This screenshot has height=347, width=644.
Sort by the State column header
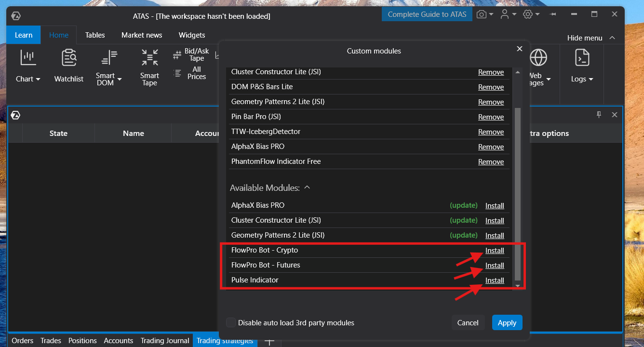point(58,133)
